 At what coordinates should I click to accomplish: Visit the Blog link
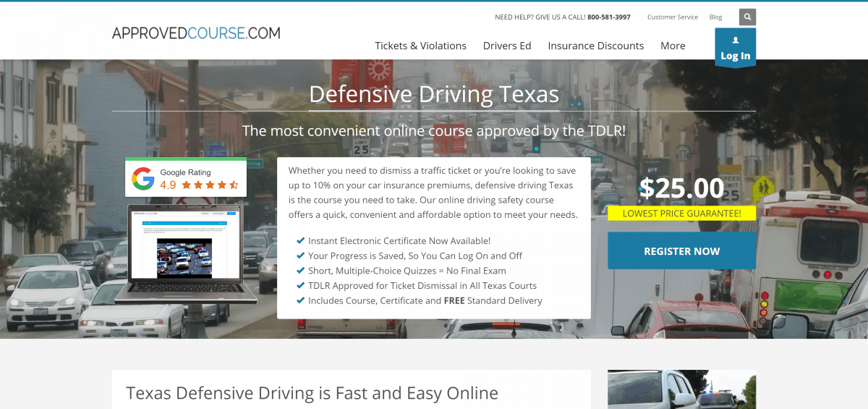point(716,17)
